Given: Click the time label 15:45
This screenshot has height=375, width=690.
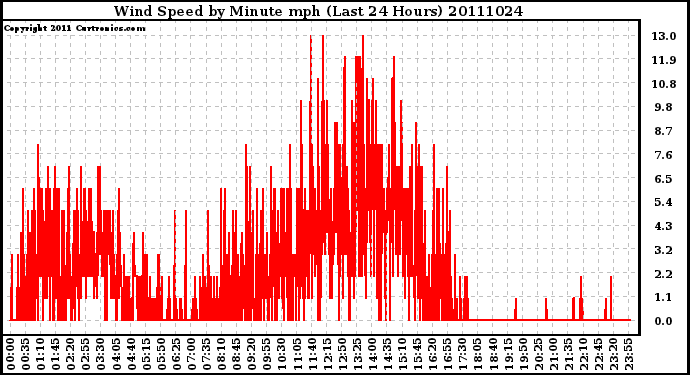Looking at the screenshot, I should [418, 355].
